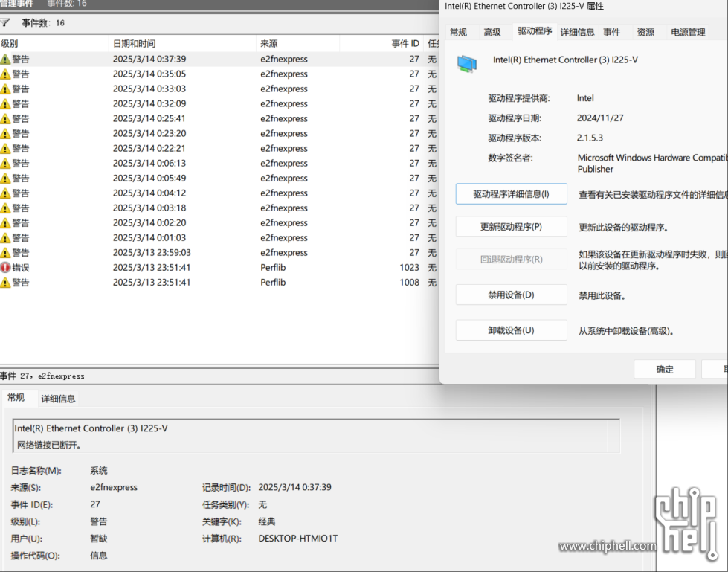Click e2fnexpress source in 0:01:03 row
Viewport: 728px width, 572px height.
(283, 237)
